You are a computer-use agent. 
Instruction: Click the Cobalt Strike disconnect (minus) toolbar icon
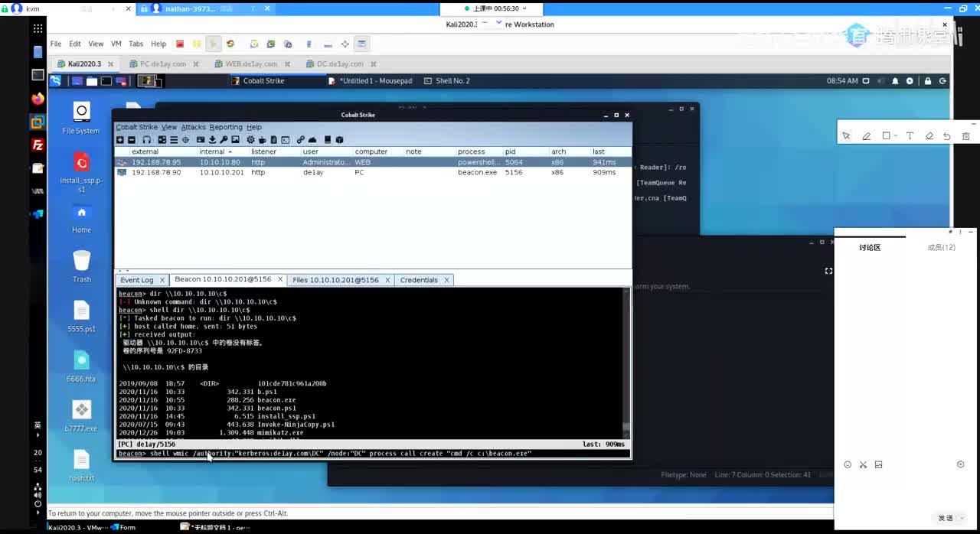[x=132, y=140]
